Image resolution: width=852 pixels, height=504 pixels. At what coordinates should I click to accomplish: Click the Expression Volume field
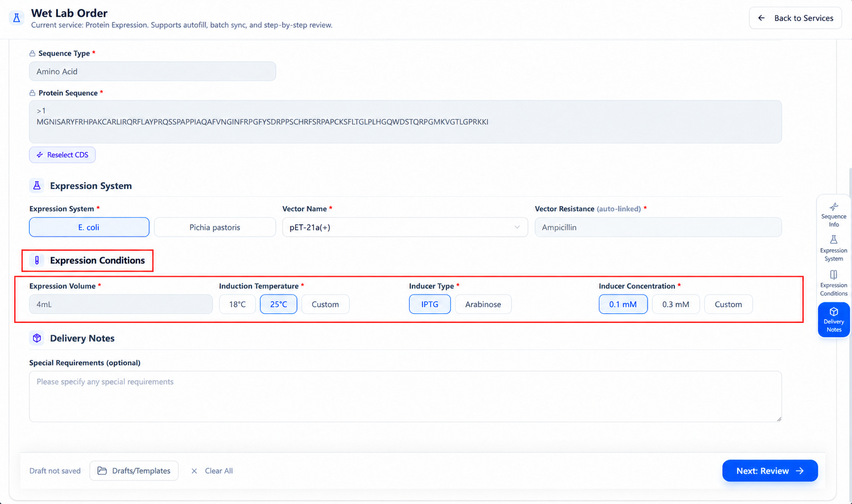coord(121,304)
